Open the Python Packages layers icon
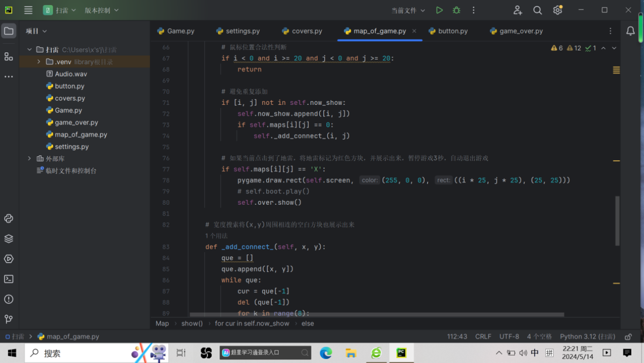The height and width of the screenshot is (363, 644). 9,238
